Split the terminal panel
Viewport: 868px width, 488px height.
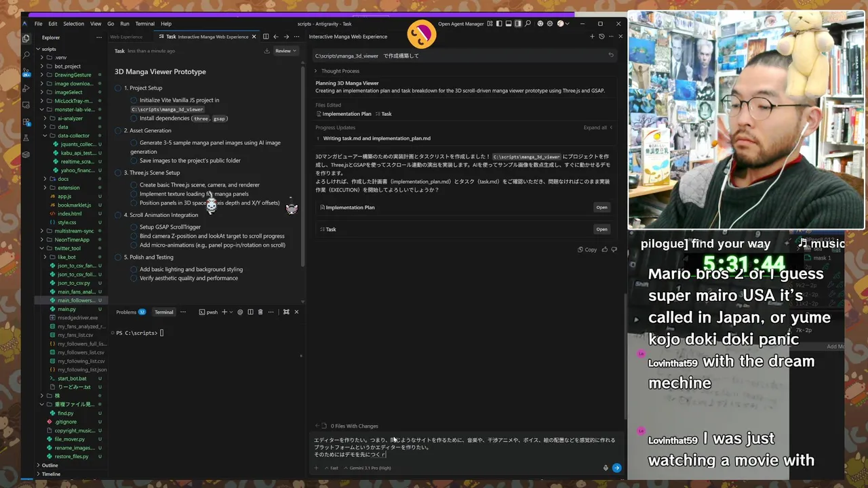click(250, 312)
